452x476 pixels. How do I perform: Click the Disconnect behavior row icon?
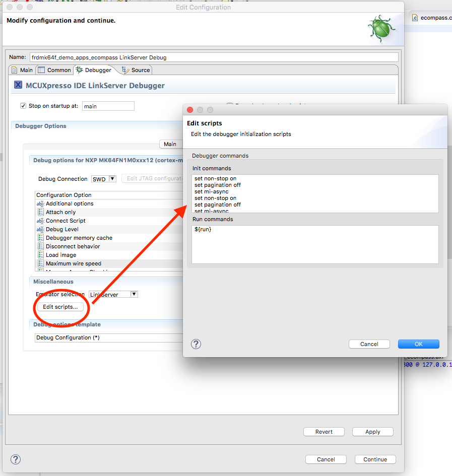41,246
